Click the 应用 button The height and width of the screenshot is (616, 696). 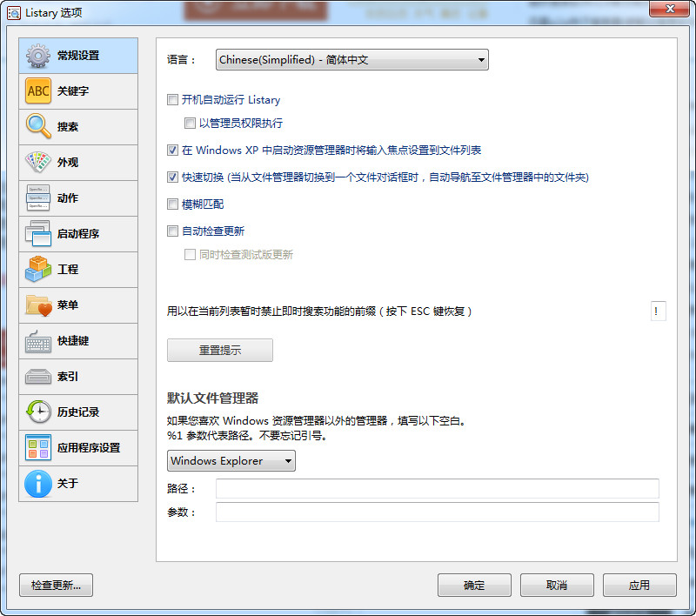tap(639, 586)
